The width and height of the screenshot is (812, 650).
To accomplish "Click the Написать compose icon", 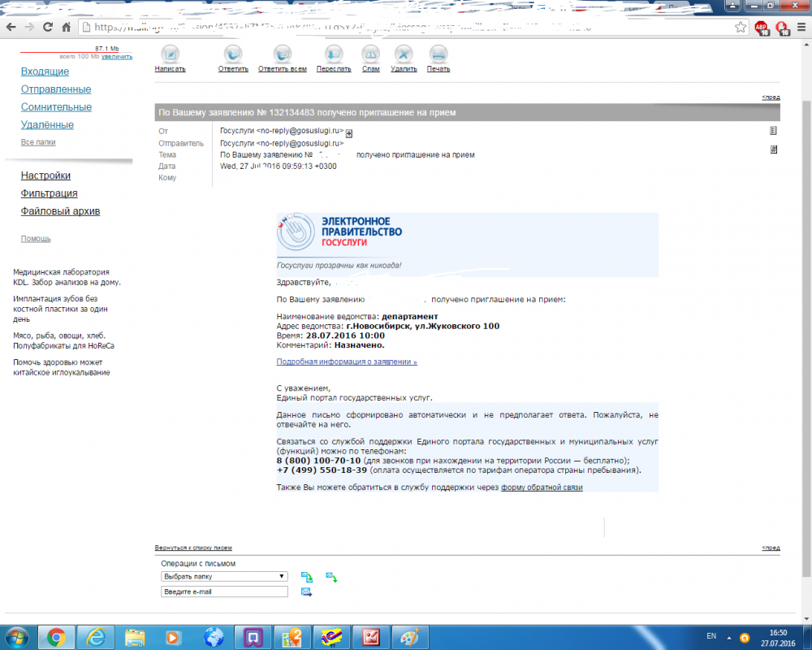I will [x=170, y=54].
